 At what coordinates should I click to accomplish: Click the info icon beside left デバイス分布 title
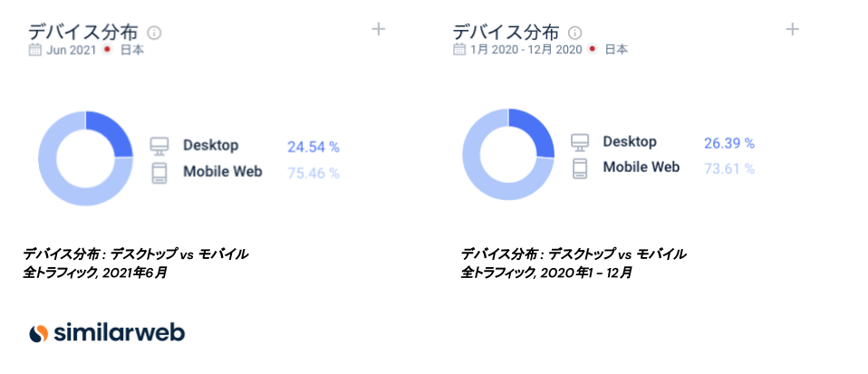click(154, 33)
